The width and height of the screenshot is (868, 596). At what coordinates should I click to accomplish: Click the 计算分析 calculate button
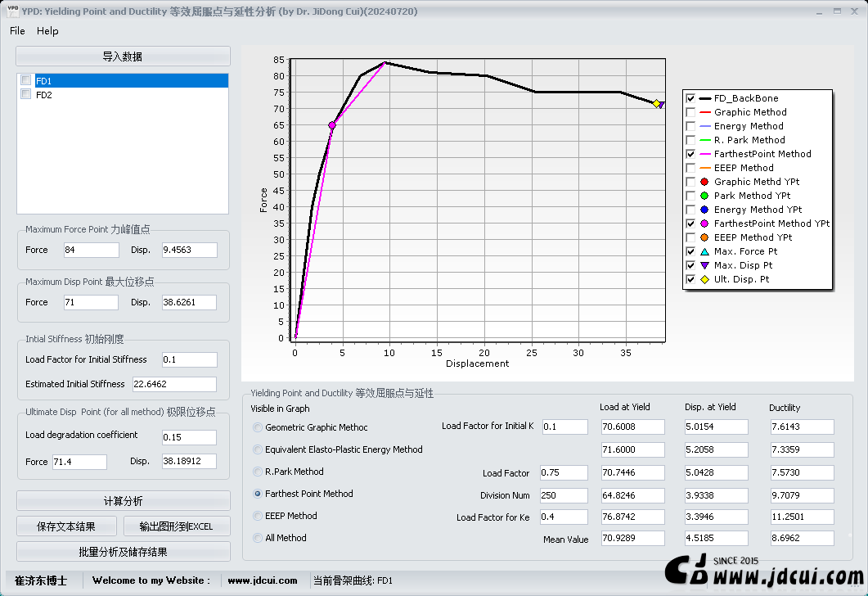pyautogui.click(x=123, y=501)
